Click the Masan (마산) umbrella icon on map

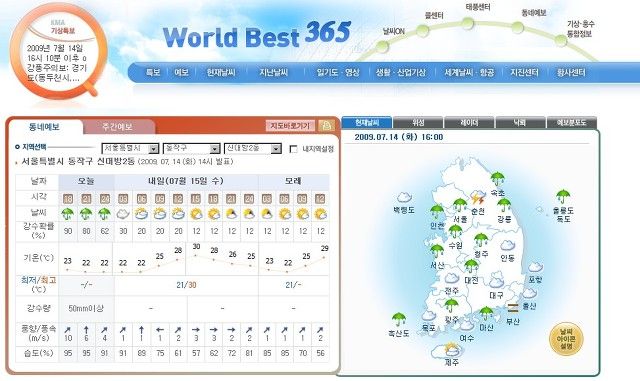(486, 314)
